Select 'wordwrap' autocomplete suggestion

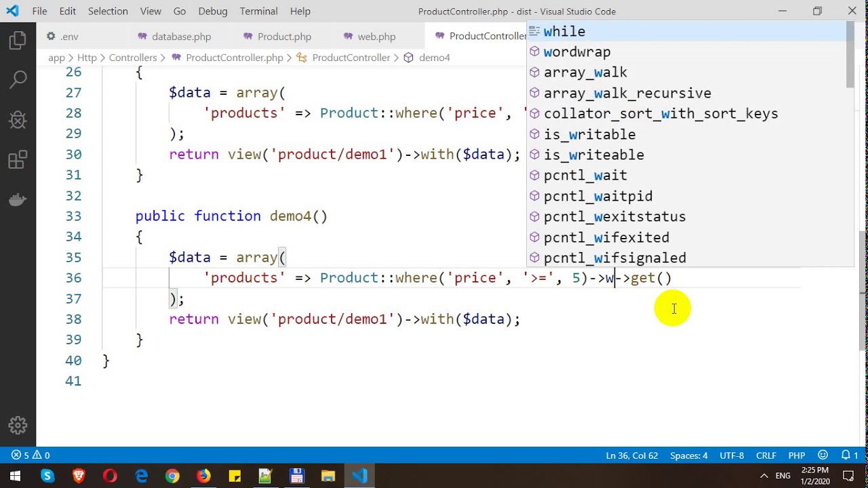tap(686, 52)
